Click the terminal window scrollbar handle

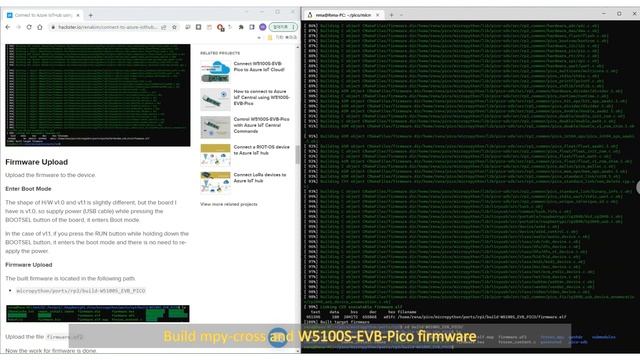pos(638,187)
